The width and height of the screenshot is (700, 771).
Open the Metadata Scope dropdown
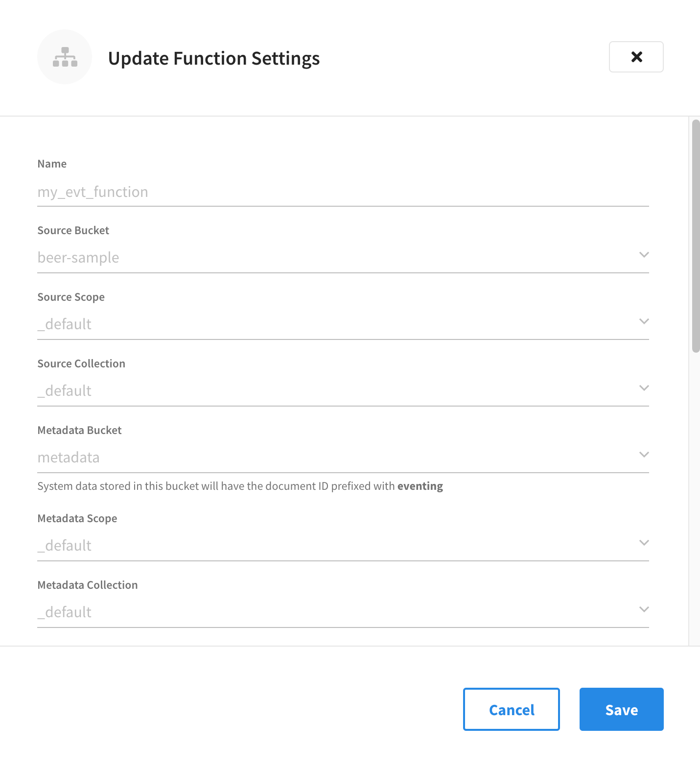click(x=644, y=543)
